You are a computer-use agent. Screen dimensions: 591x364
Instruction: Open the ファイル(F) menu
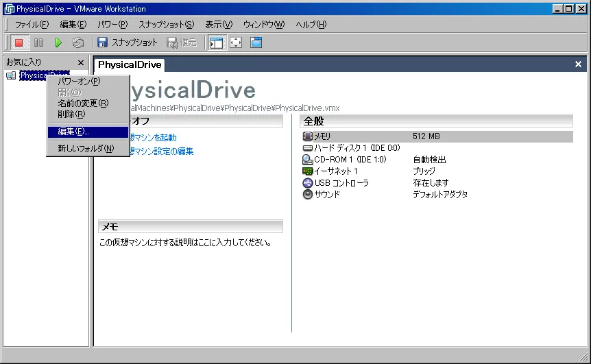coord(32,25)
